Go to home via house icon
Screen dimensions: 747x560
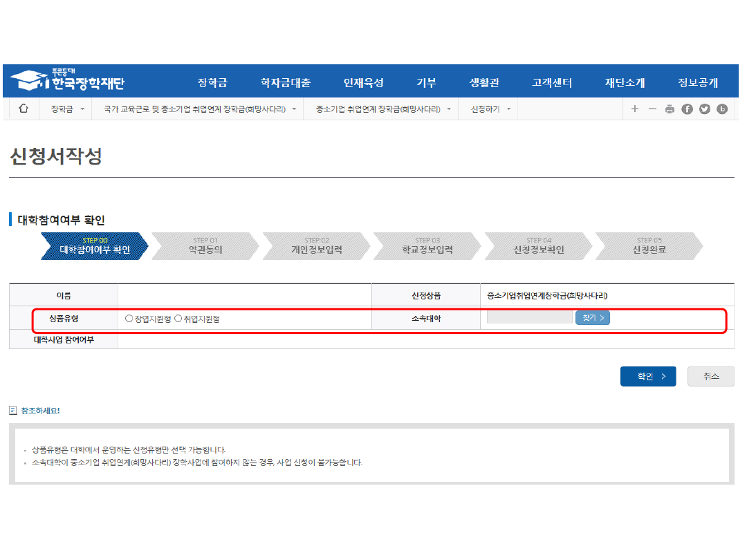pyautogui.click(x=24, y=109)
